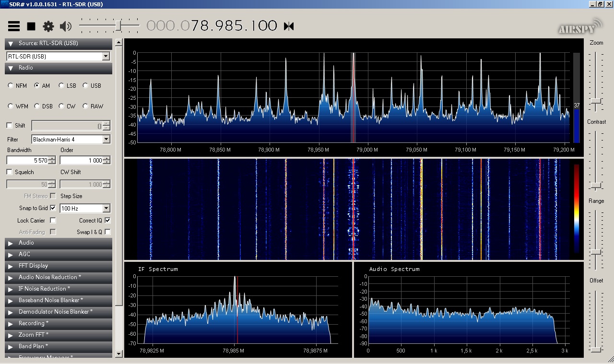Viewport: 614px width, 364px height.
Task: Expand the AGC panel
Action: pos(59,255)
